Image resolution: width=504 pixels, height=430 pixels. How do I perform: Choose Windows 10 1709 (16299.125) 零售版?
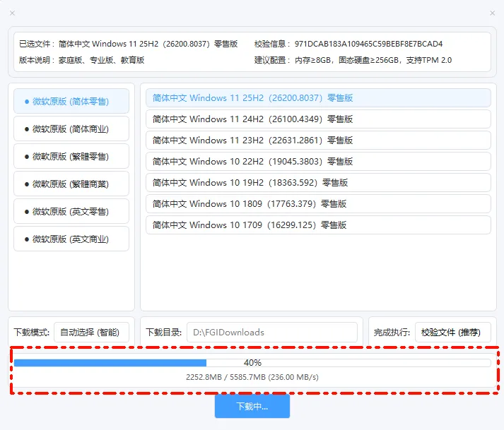click(318, 225)
